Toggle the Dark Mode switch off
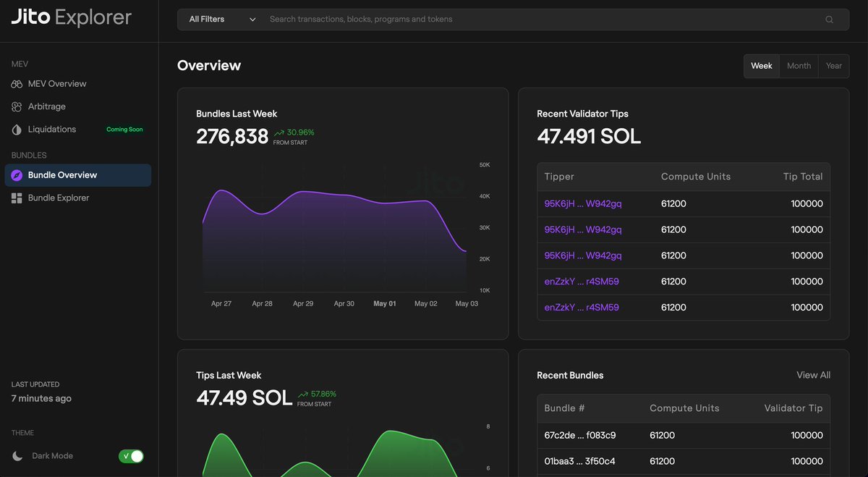 (x=131, y=456)
